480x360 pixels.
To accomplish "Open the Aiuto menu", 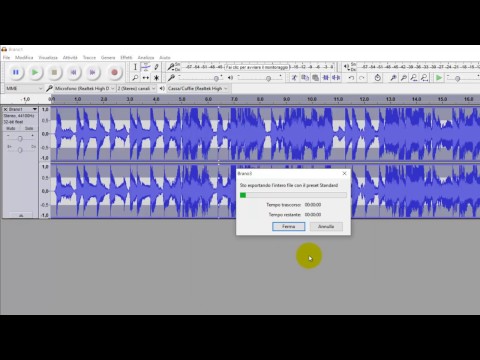I will [x=165, y=58].
